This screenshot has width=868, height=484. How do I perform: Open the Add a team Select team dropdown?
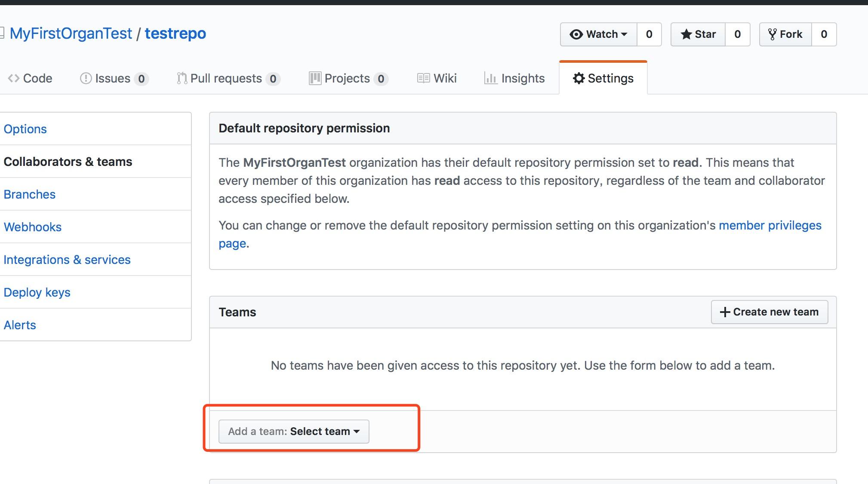pos(294,431)
